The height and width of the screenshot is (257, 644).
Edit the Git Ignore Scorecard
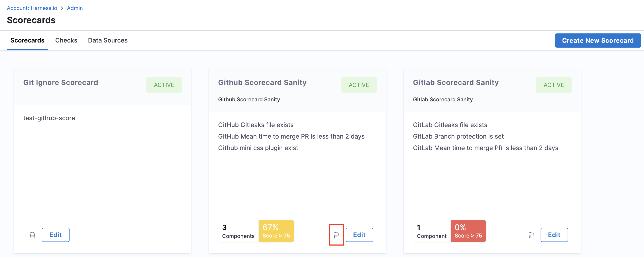(x=56, y=235)
